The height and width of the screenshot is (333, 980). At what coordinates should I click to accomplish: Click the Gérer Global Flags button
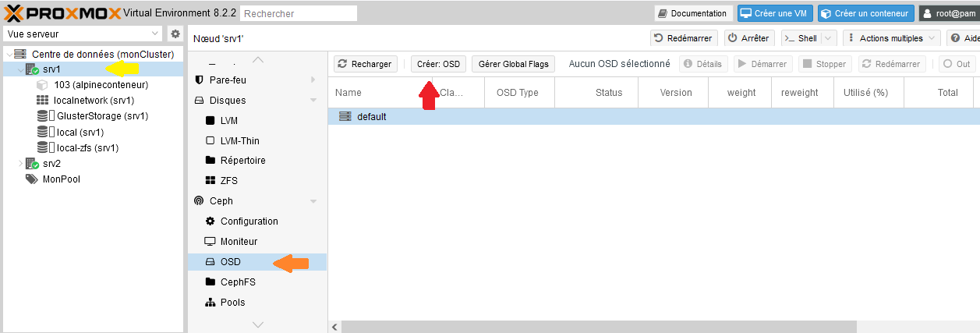click(x=513, y=64)
